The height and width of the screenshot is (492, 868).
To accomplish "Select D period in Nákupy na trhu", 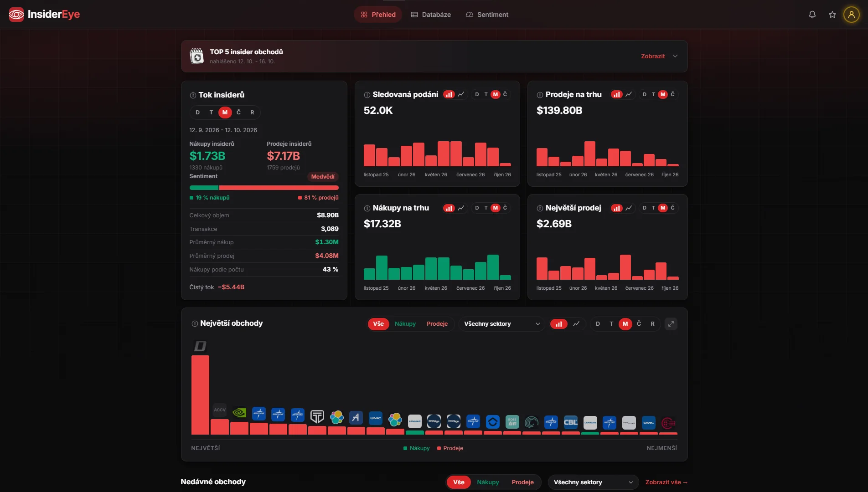I will pyautogui.click(x=477, y=208).
